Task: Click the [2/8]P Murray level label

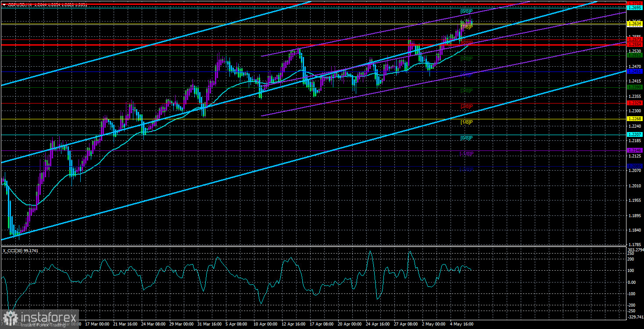Action: coord(466,106)
